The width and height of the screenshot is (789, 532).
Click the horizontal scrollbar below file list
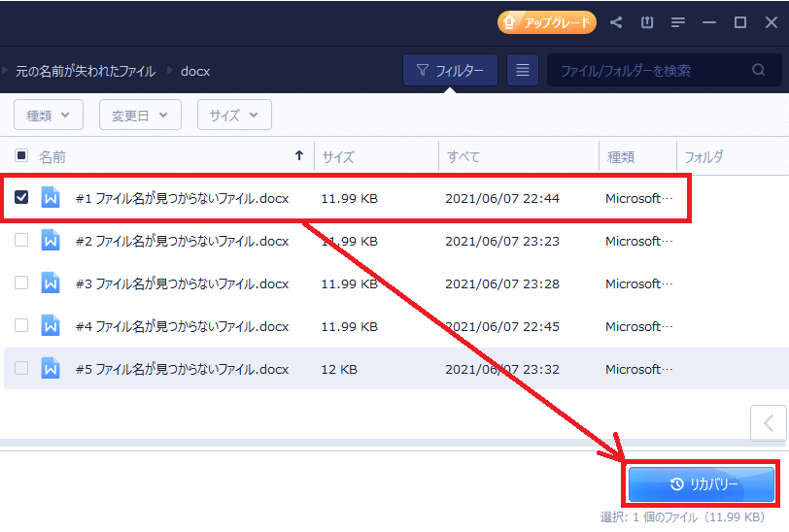[393, 443]
